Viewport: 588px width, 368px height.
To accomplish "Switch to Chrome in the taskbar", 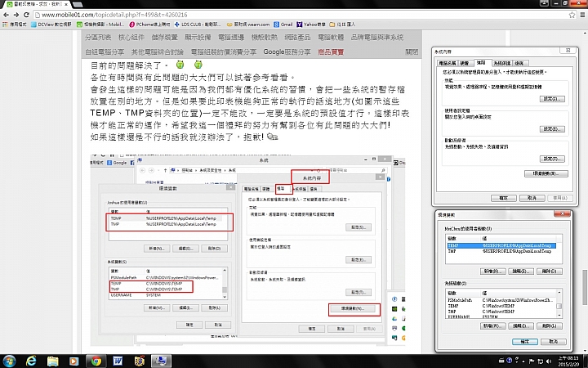I will (96, 361).
